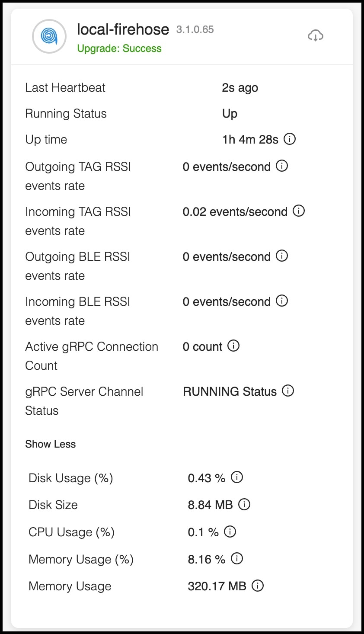
Task: Show info for gRPC Server Channel Status
Action: click(x=288, y=391)
